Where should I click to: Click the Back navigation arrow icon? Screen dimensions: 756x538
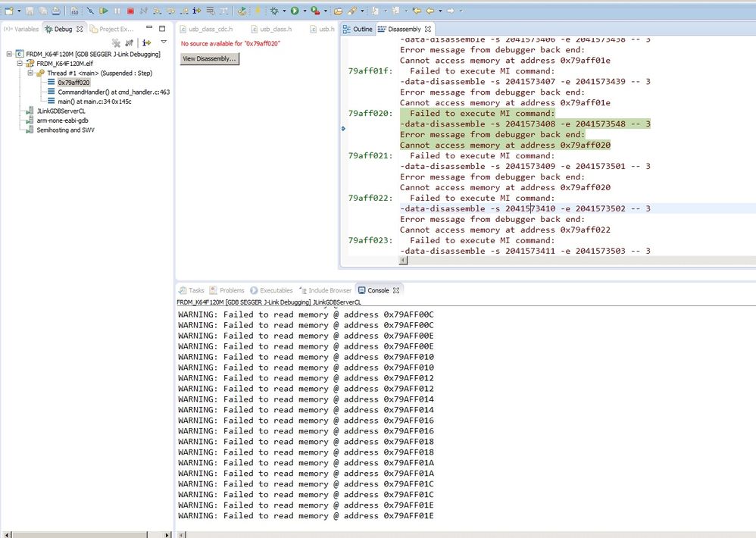tap(430, 11)
